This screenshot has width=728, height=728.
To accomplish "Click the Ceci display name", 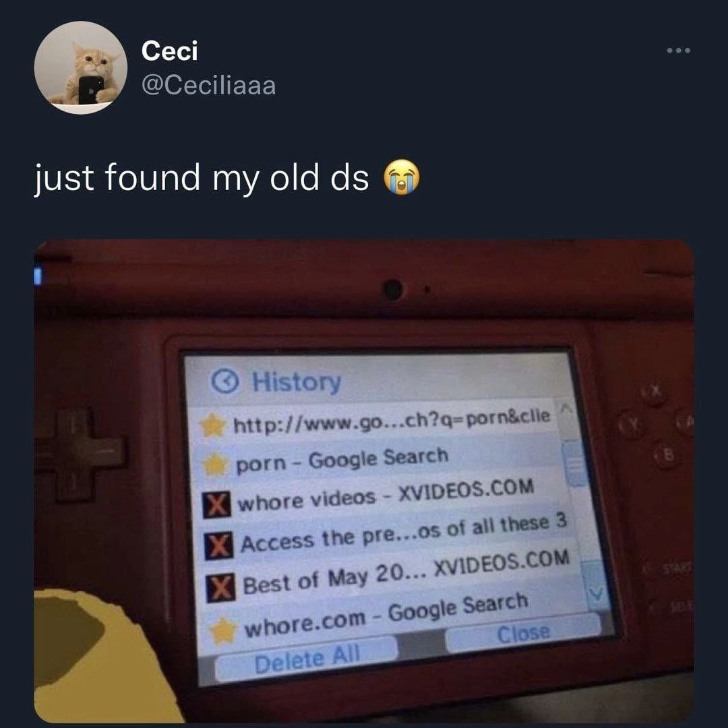I will [169, 51].
